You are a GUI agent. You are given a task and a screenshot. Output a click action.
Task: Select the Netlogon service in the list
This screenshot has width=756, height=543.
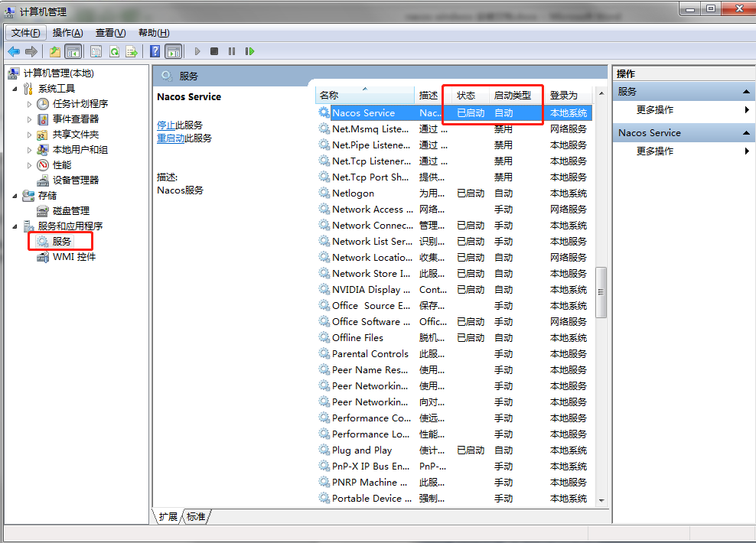(357, 193)
